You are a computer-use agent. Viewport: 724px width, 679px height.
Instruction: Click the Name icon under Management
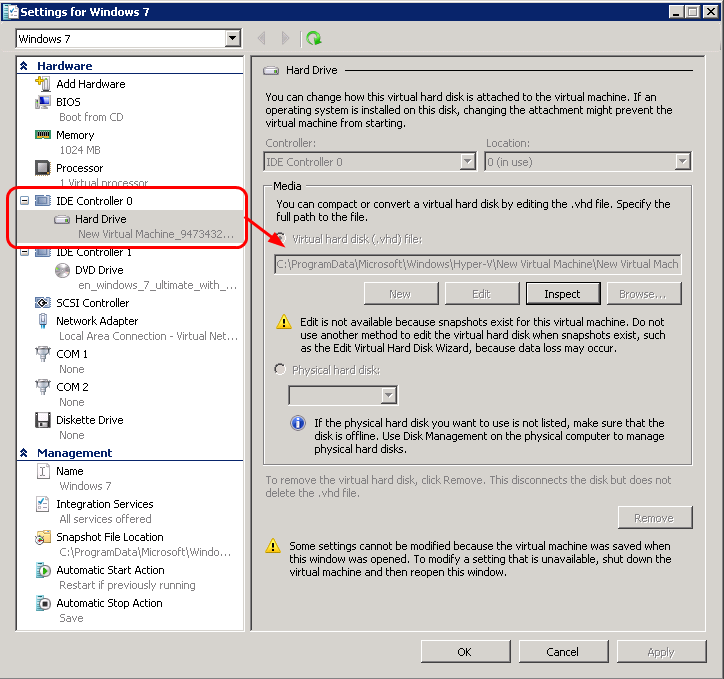pyautogui.click(x=42, y=471)
